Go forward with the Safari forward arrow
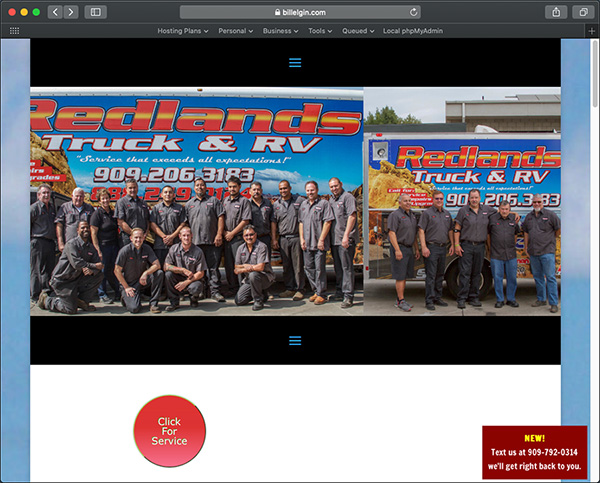 (71, 12)
